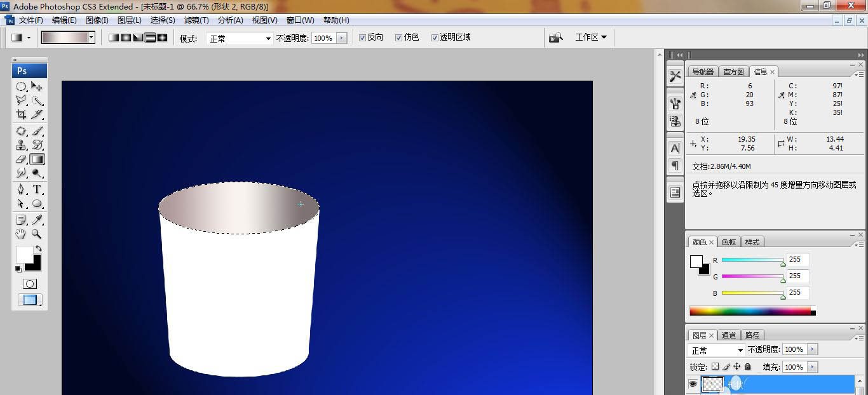Viewport: 868px width, 395px height.
Task: Select the Polygonal Lasso tool
Action: click(21, 100)
